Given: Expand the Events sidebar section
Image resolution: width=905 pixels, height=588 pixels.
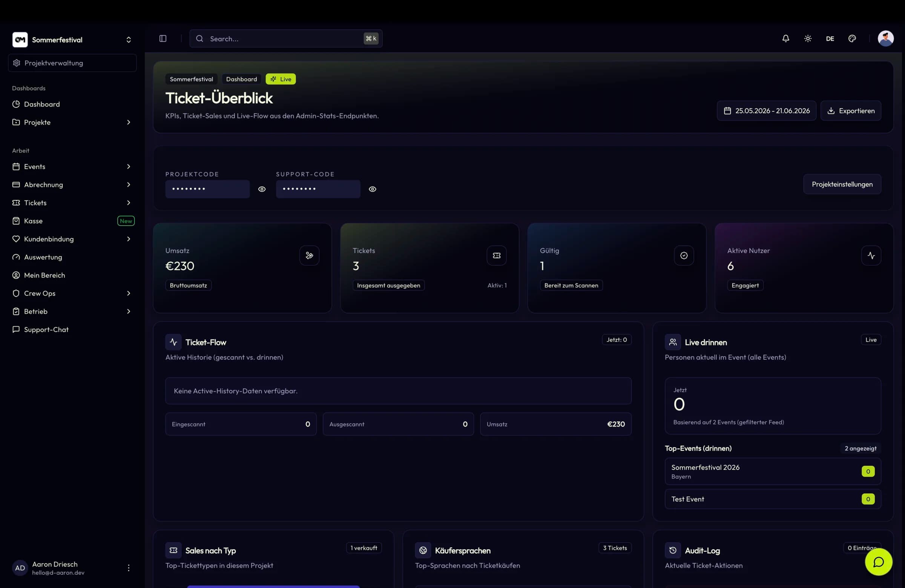Looking at the screenshot, I should [x=72, y=167].
